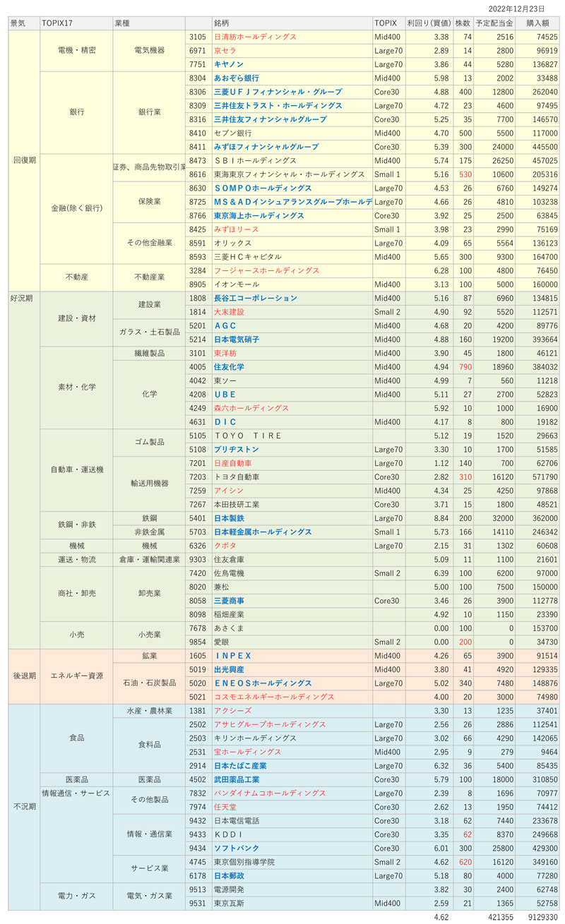Select the 銘柄 header cell
The height and width of the screenshot is (924, 565).
coord(292,23)
